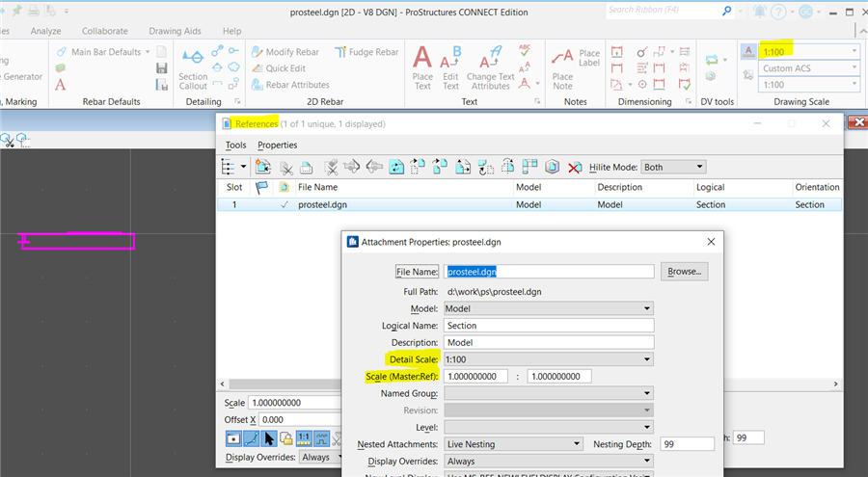
Task: Select the Place Note tool
Action: (562, 69)
